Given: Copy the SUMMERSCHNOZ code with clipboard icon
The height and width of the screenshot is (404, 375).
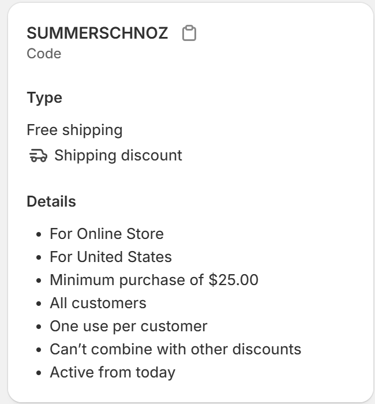Looking at the screenshot, I should (x=189, y=33).
